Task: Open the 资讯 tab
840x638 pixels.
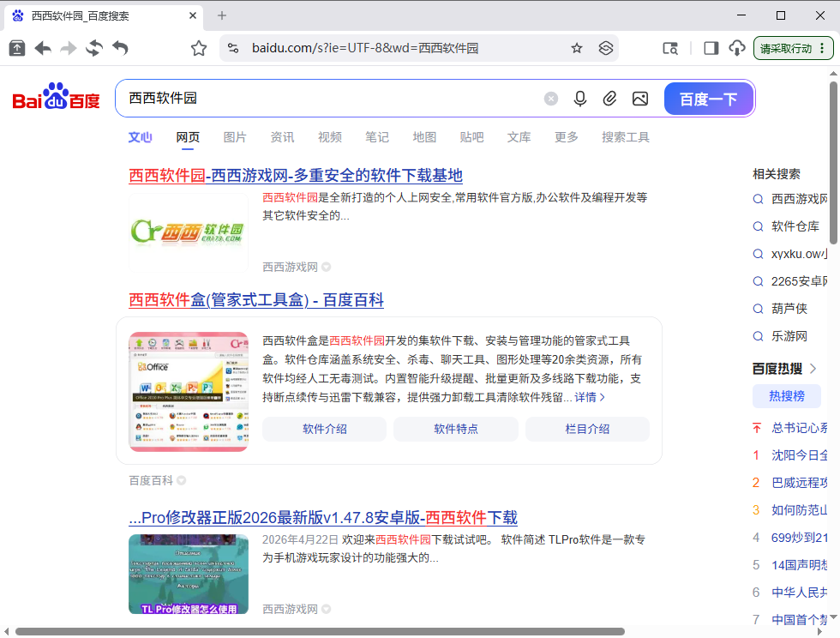Action: click(282, 137)
